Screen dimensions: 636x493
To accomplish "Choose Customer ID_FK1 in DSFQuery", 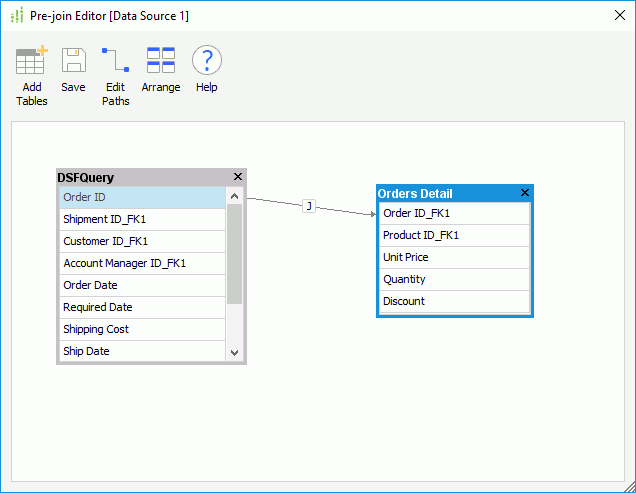I will [x=142, y=242].
